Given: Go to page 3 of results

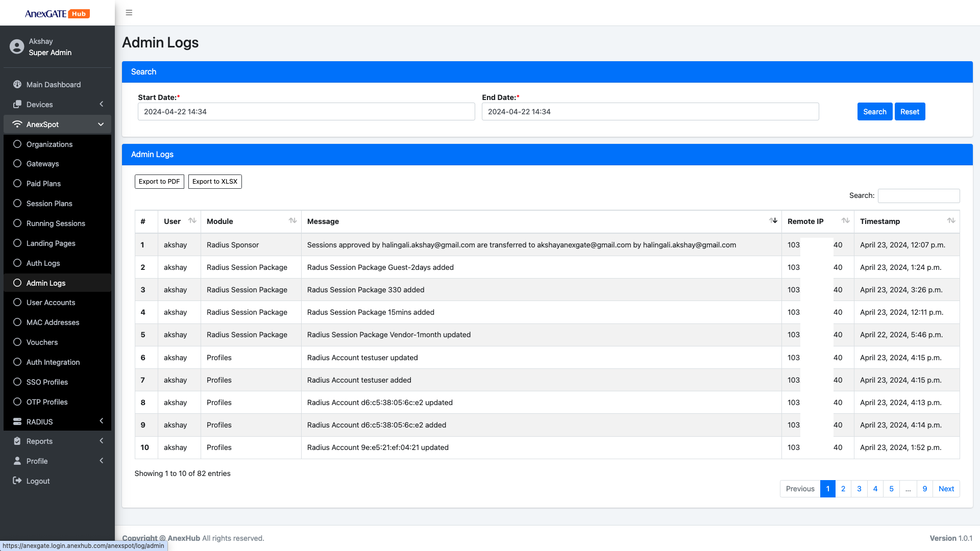Looking at the screenshot, I should coord(859,489).
